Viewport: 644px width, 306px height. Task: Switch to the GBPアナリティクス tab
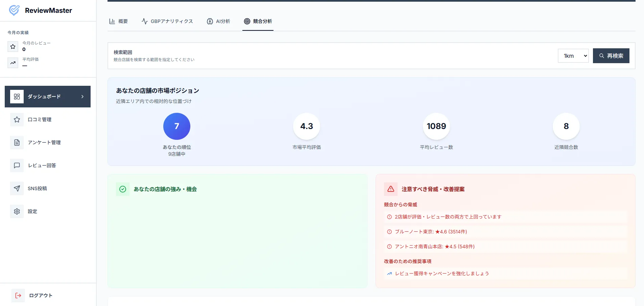point(167,21)
